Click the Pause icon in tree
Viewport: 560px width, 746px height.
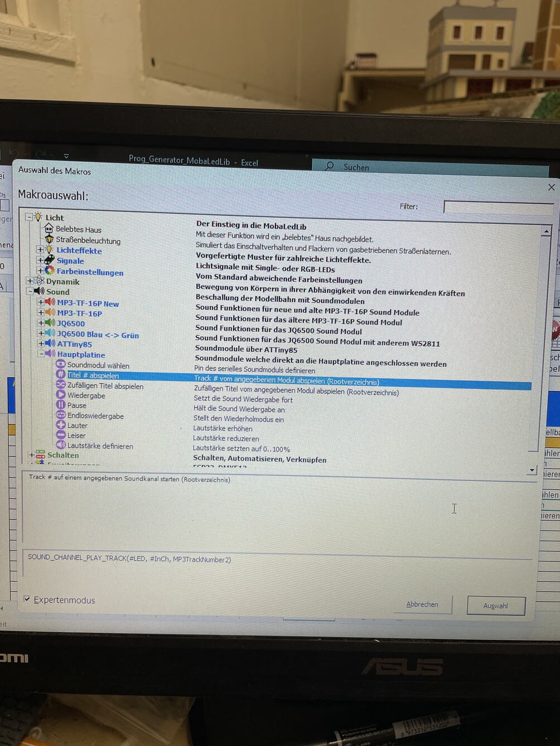point(61,405)
